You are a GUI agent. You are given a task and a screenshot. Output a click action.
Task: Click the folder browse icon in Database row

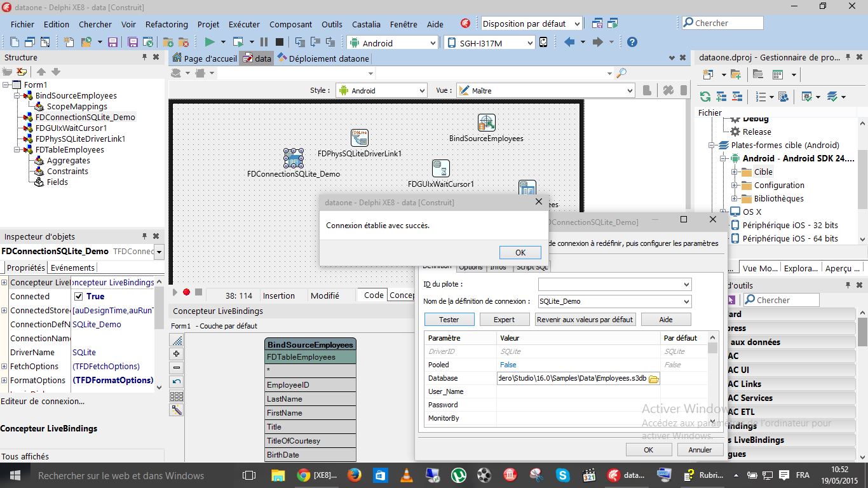653,379
